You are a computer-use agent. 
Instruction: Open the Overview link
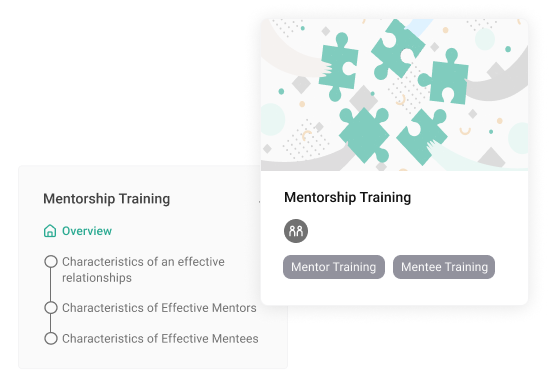[x=87, y=231]
